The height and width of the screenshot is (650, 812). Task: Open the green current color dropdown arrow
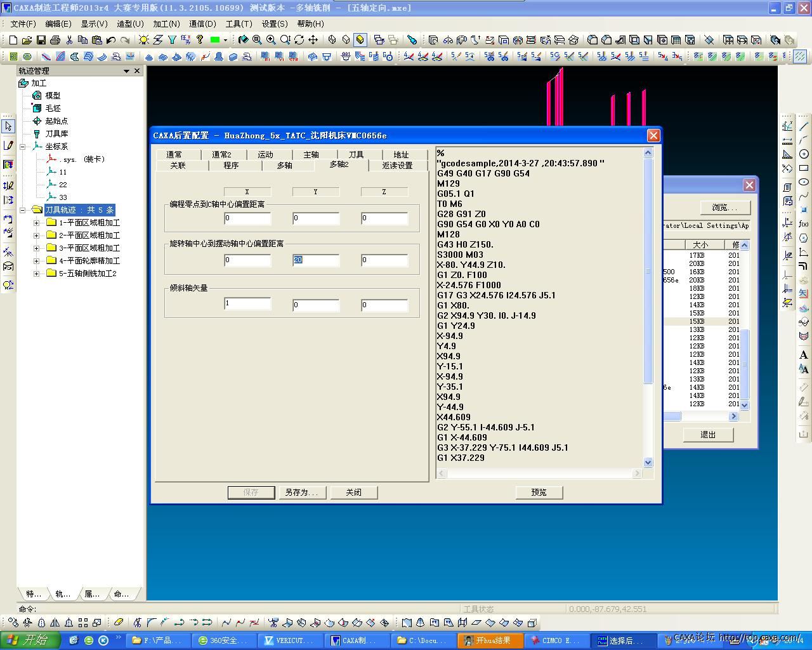225,39
